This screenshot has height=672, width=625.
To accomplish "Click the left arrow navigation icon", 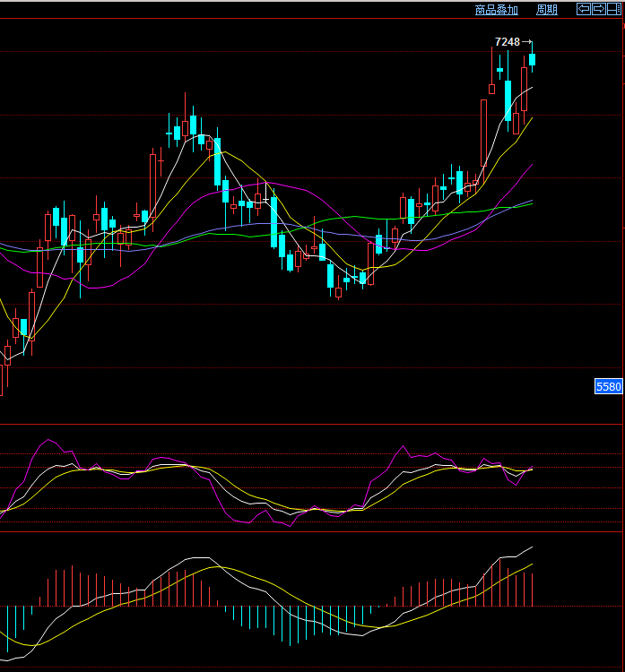I will click(x=584, y=9).
